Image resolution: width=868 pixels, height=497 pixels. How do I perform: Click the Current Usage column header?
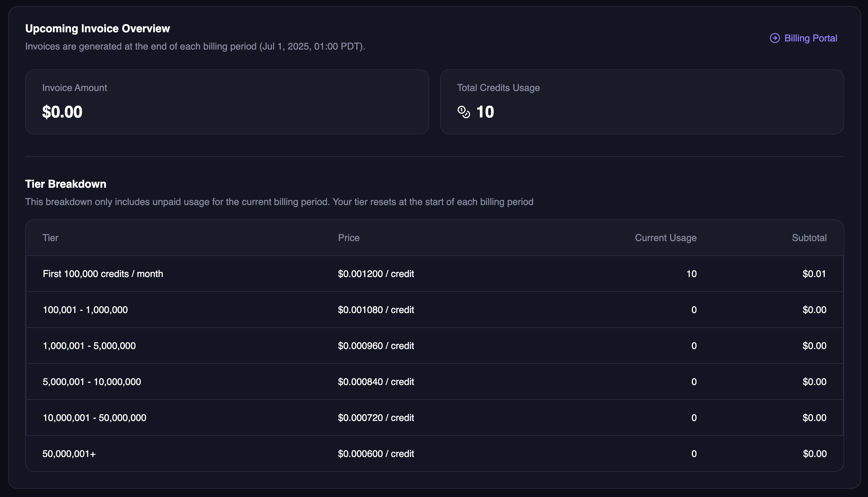(x=665, y=238)
